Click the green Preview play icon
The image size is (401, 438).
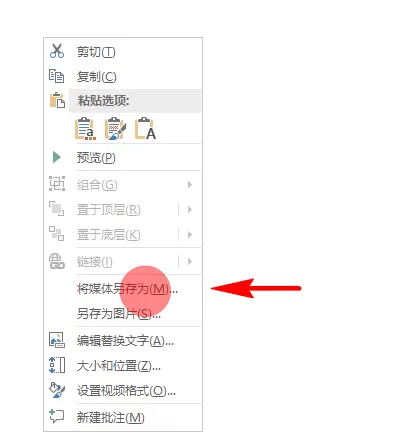[x=57, y=157]
